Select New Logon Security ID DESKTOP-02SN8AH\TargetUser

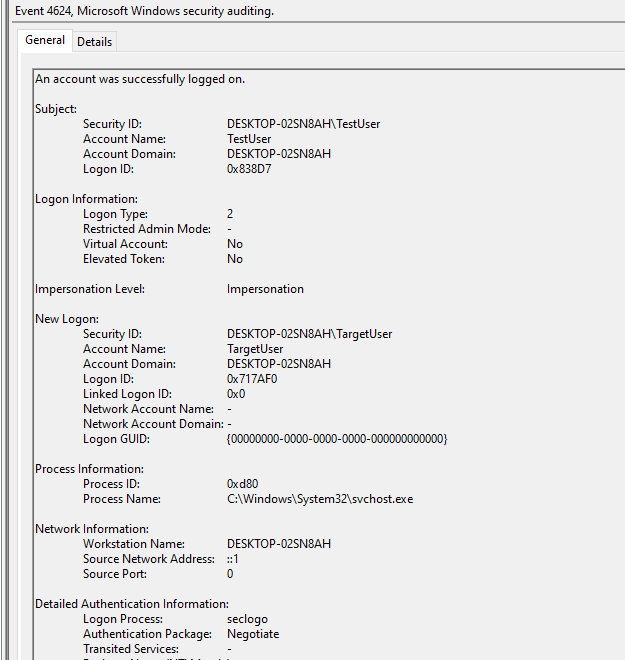309,334
